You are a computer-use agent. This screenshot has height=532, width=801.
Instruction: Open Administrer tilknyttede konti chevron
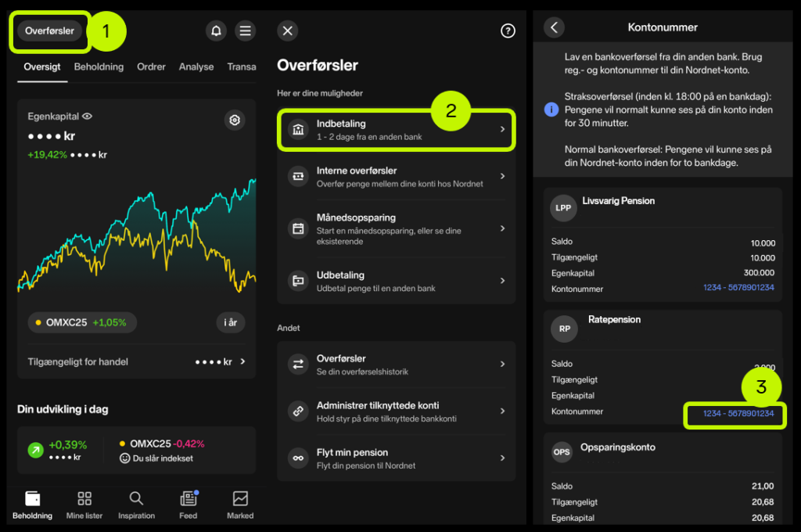(503, 411)
